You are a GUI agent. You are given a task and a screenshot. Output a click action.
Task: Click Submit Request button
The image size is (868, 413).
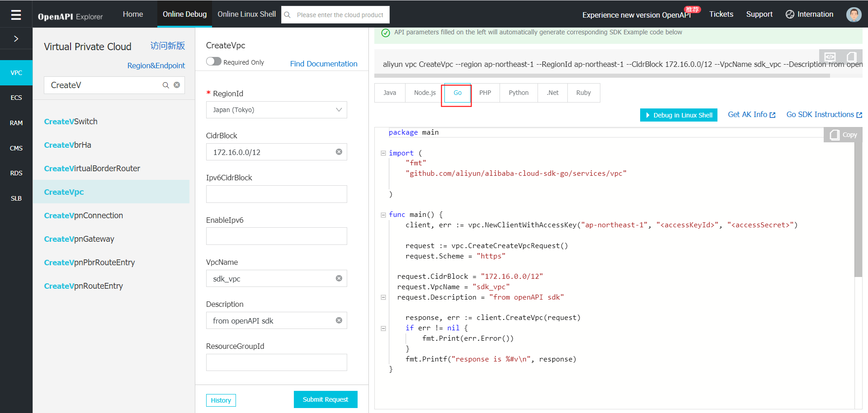click(x=325, y=399)
